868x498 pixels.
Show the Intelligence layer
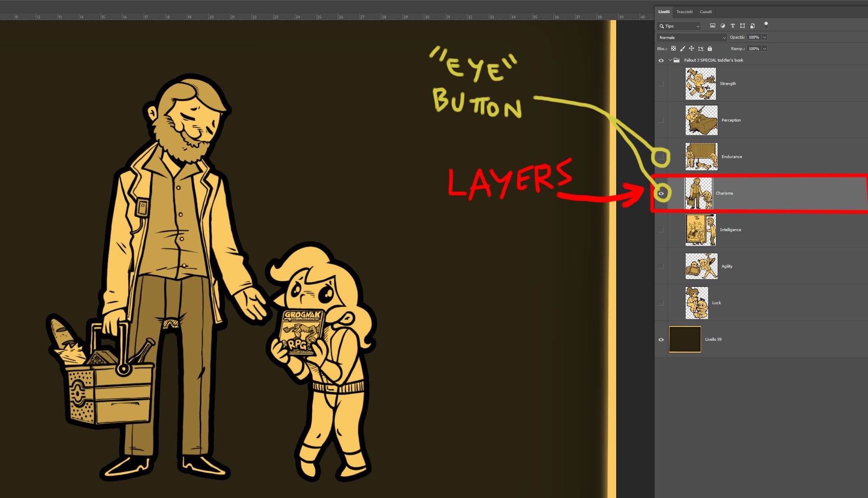click(x=661, y=229)
